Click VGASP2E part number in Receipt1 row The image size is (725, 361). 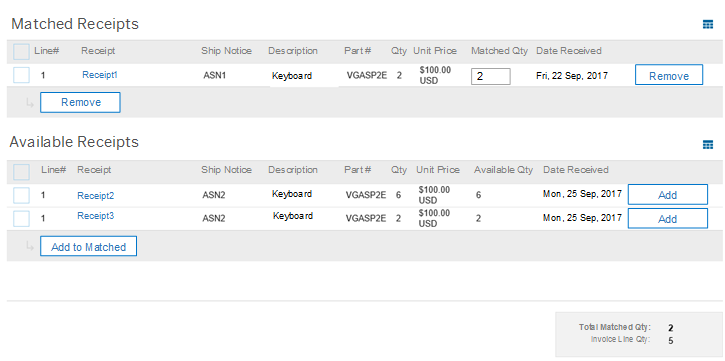coord(367,75)
